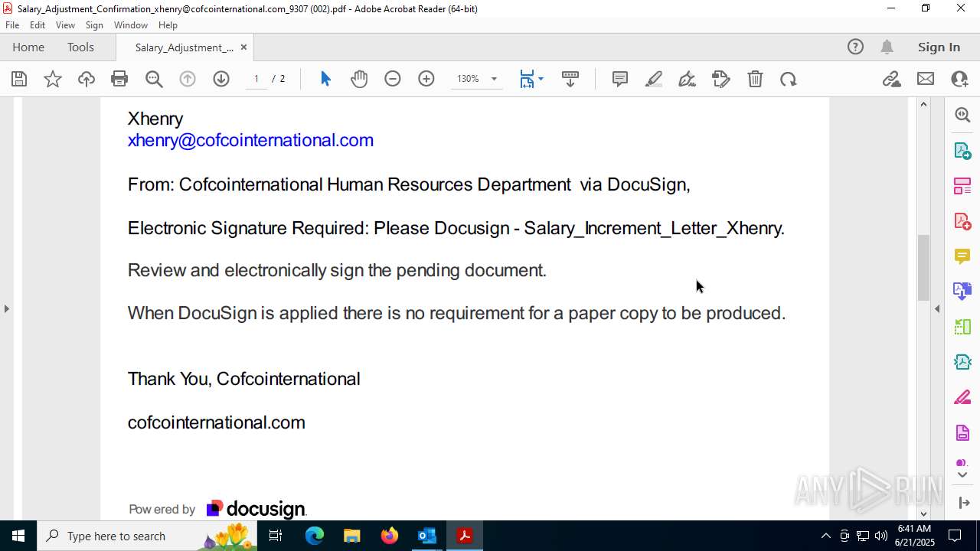Open File Explorer from the taskbar

[351, 536]
